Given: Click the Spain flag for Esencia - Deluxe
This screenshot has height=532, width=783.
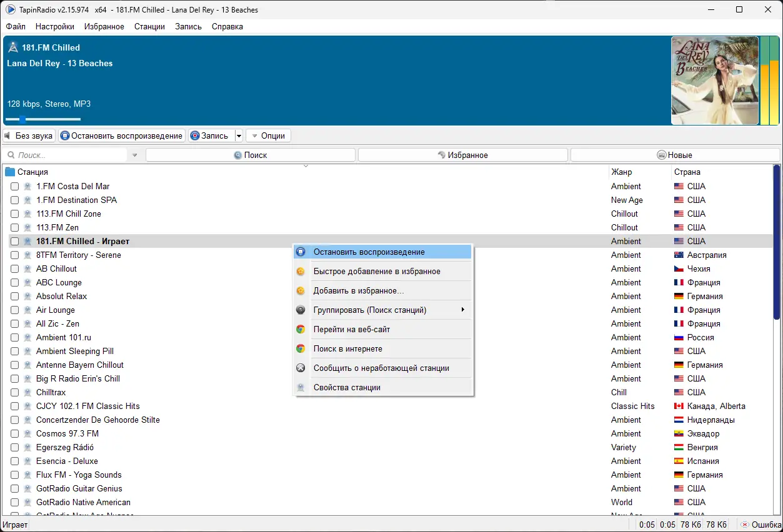Looking at the screenshot, I should point(679,461).
